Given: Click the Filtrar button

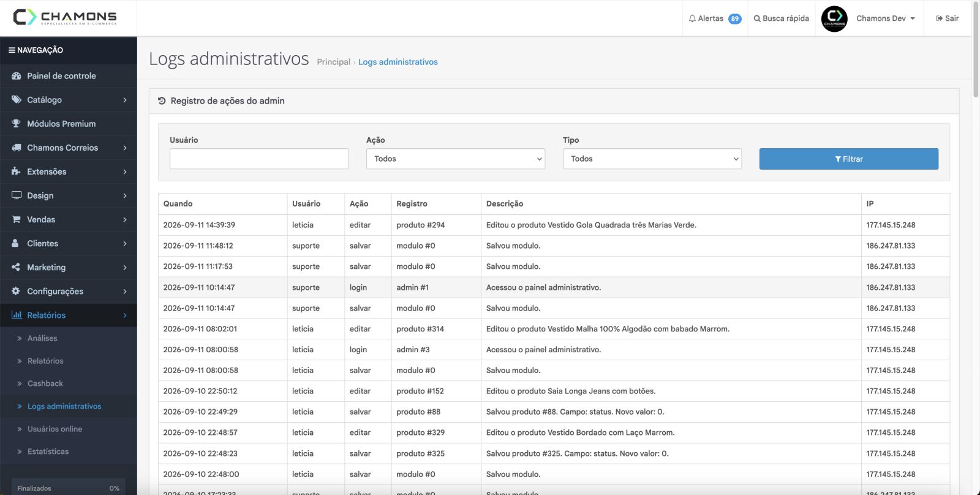Looking at the screenshot, I should (849, 159).
